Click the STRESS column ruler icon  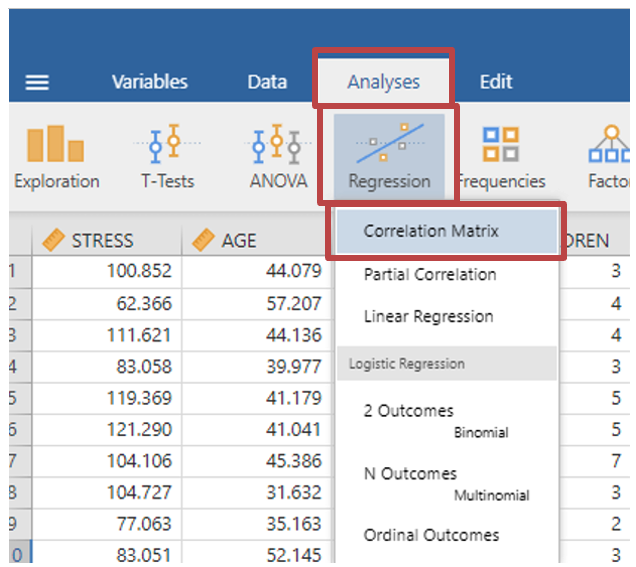pos(49,240)
